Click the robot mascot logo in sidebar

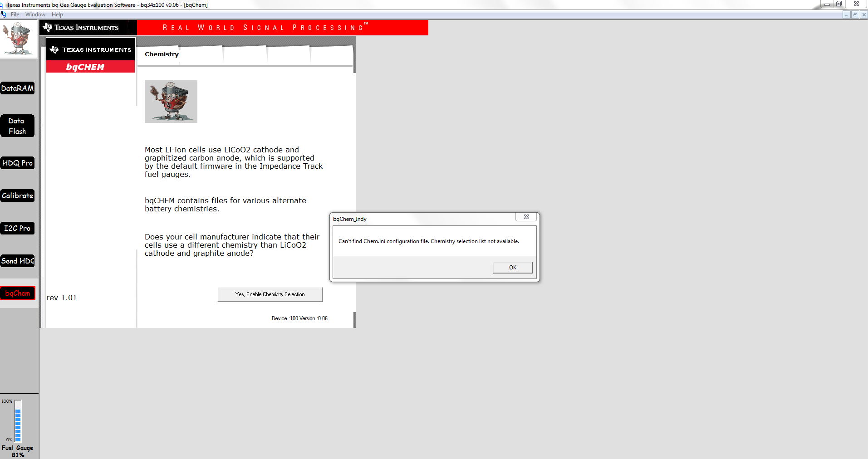click(19, 39)
